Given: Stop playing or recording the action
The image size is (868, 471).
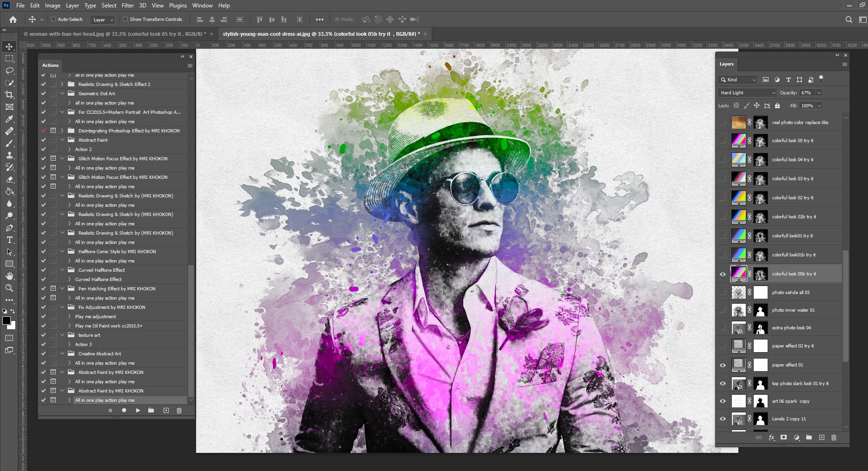Looking at the screenshot, I should click(110, 410).
